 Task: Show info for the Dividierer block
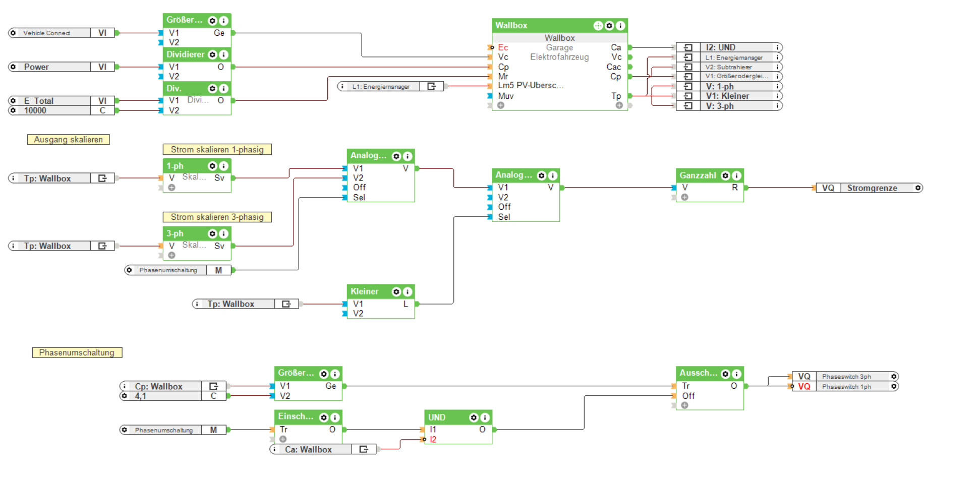tap(223, 54)
